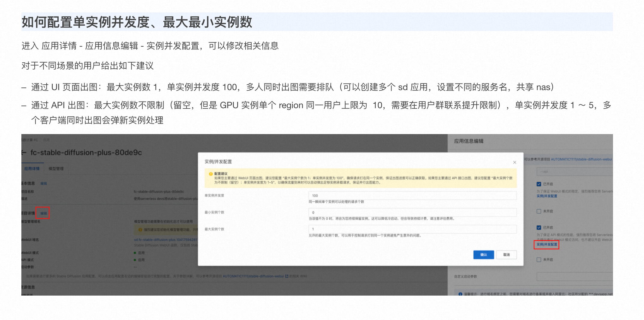Open external-link icon before 的相关 WIKI
This screenshot has width=644, height=320.
pyautogui.click(x=286, y=276)
